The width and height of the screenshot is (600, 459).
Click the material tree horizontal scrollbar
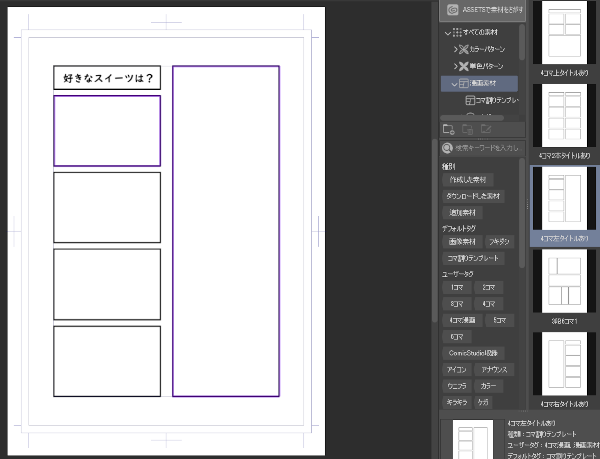coord(471,118)
